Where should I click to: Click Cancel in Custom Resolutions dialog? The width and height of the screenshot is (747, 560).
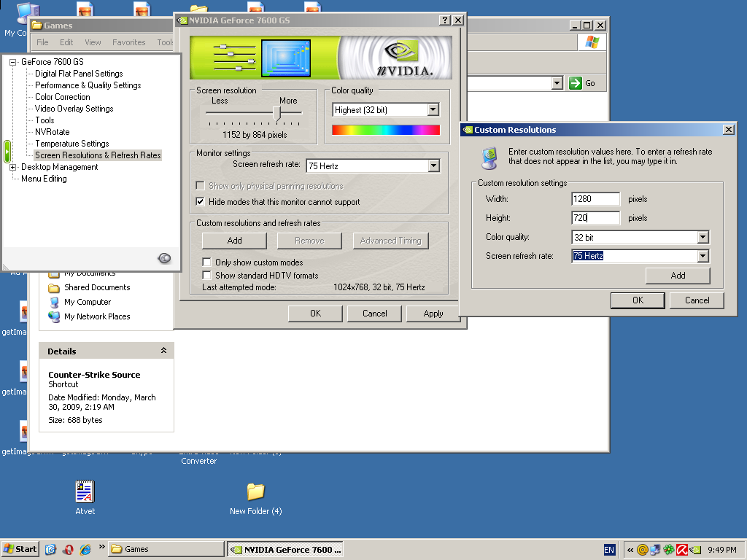pos(697,300)
